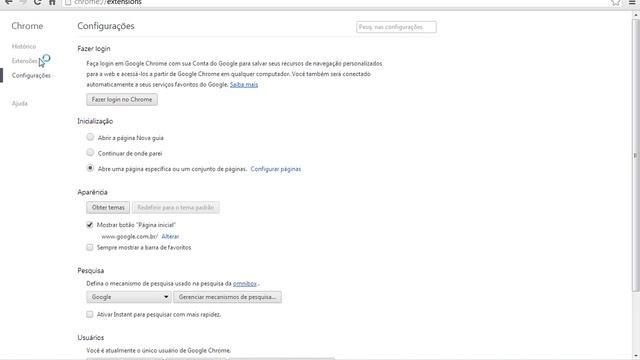Open the 'Configurar páginas' link

(x=276, y=169)
